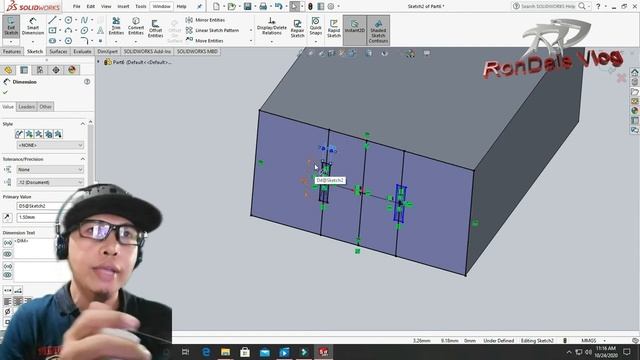The image size is (640, 360).
Task: Open the Style <NONE> dropdown
Action: [x=50, y=145]
